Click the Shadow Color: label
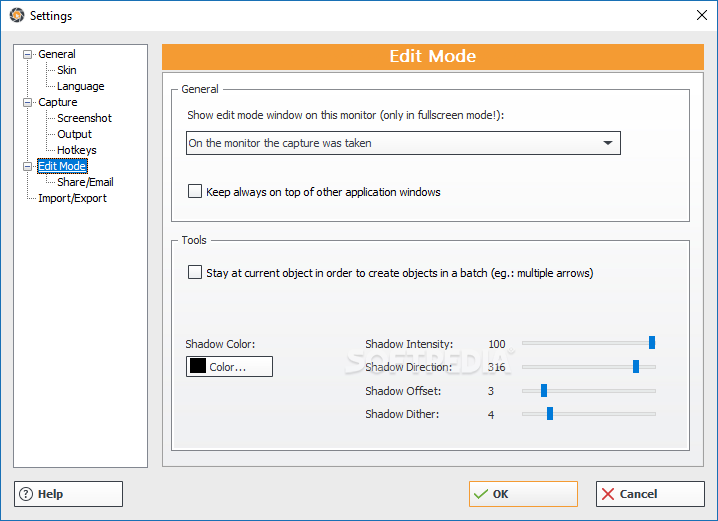The width and height of the screenshot is (718, 521). pos(220,344)
